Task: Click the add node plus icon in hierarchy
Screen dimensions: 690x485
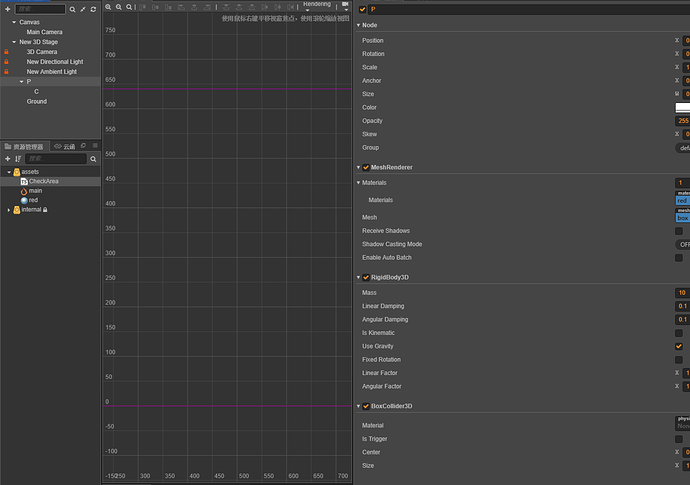Action: point(7,9)
